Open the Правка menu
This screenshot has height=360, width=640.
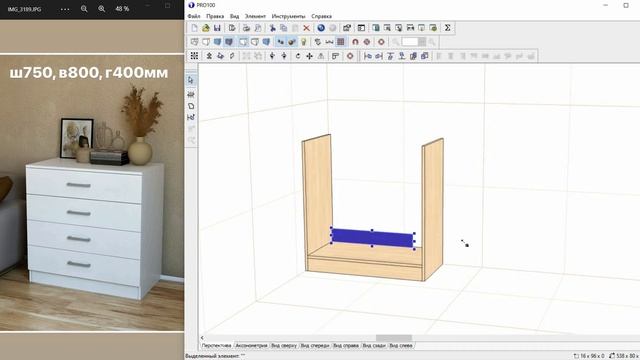(215, 16)
